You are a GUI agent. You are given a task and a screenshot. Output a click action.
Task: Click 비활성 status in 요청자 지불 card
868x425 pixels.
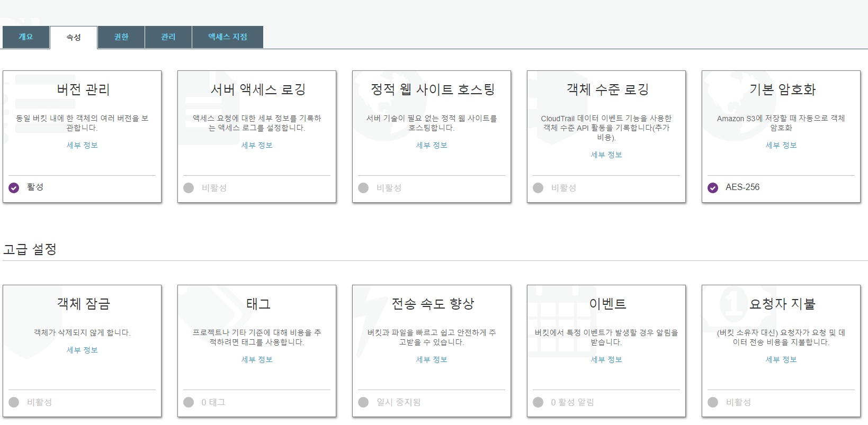738,402
